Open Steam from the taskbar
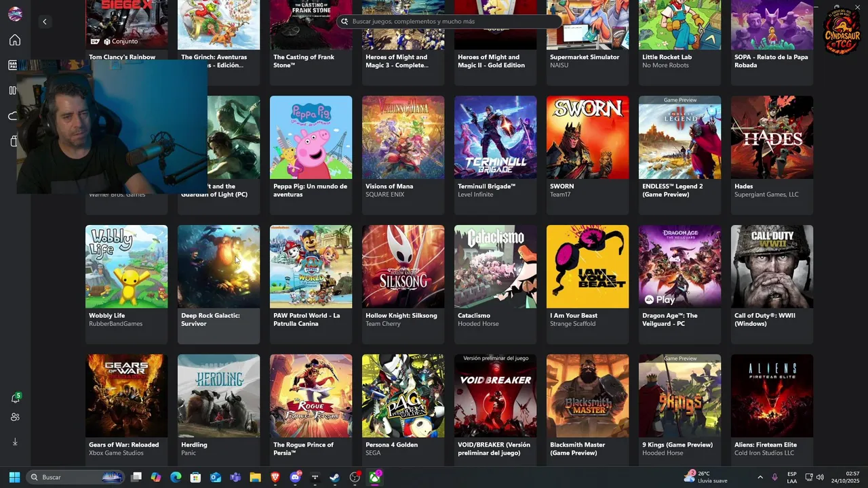Screen dimensions: 868x488 pyautogui.click(x=335, y=477)
